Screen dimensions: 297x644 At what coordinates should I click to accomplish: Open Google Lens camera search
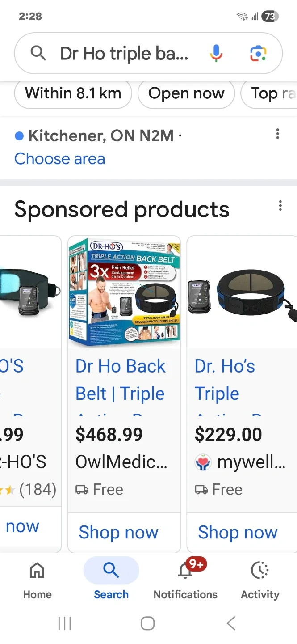click(x=258, y=54)
